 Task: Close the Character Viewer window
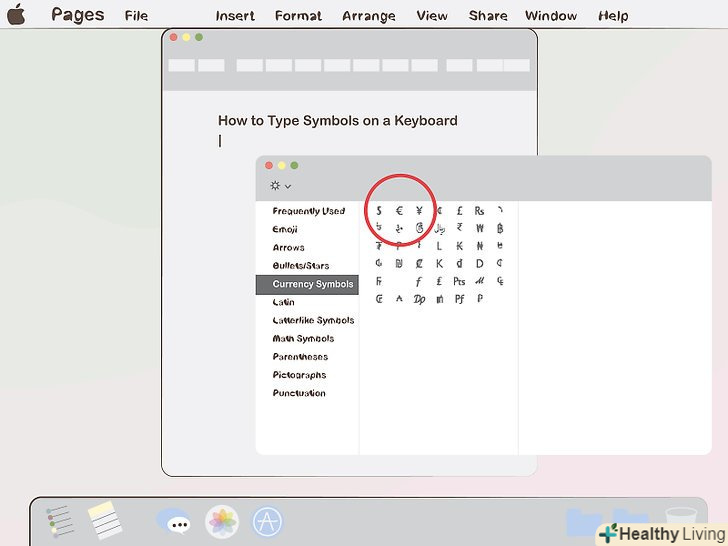coord(269,165)
